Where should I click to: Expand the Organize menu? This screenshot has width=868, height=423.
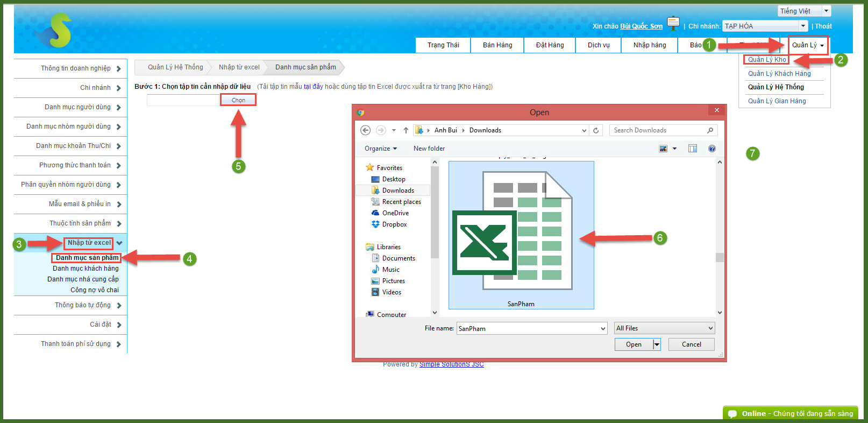click(x=380, y=149)
